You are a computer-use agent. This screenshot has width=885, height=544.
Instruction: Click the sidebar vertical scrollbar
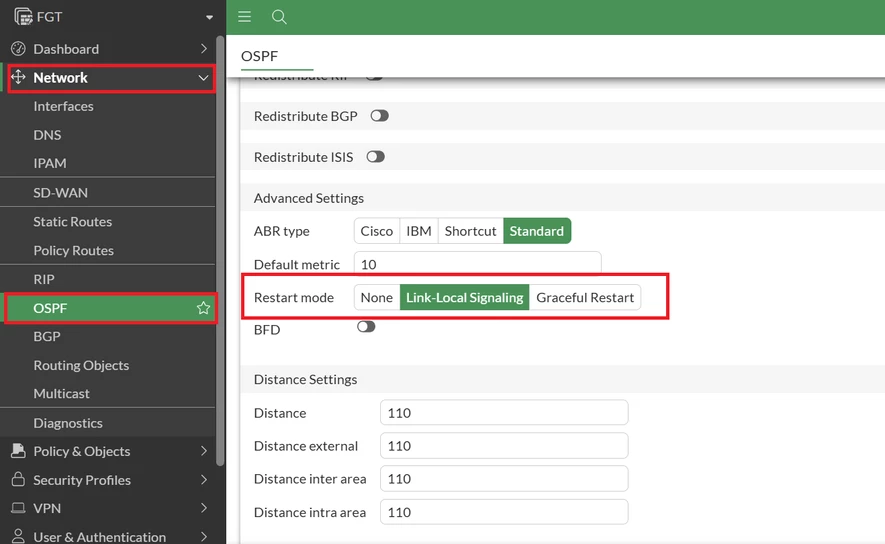coord(220,251)
